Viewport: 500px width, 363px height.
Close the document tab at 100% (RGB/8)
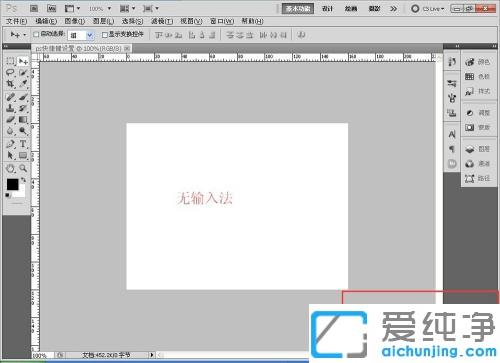127,49
